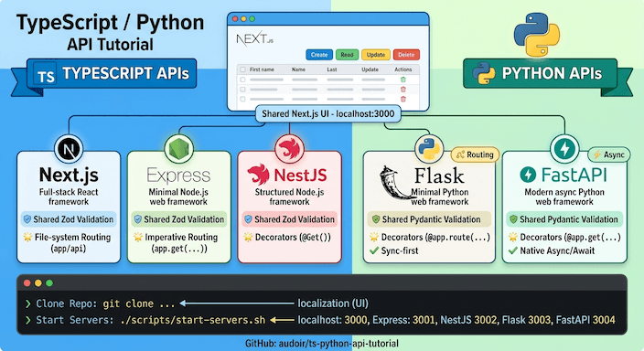Click the Async badge on the FastAPI card
Screen dimensions: 644x351
tap(609, 154)
